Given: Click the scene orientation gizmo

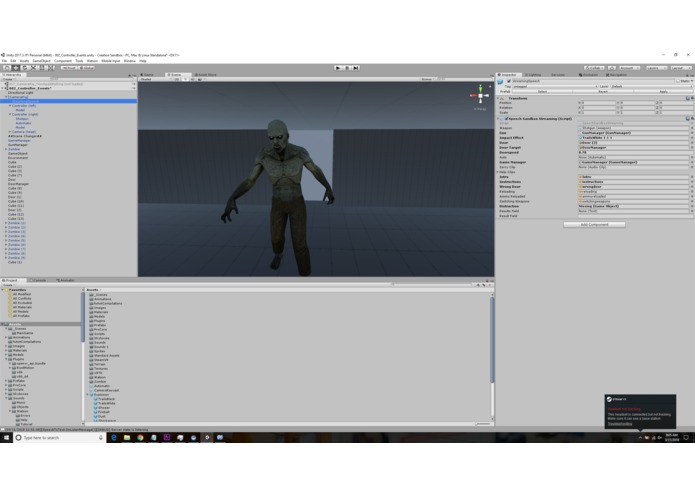Looking at the screenshot, I should 480,95.
